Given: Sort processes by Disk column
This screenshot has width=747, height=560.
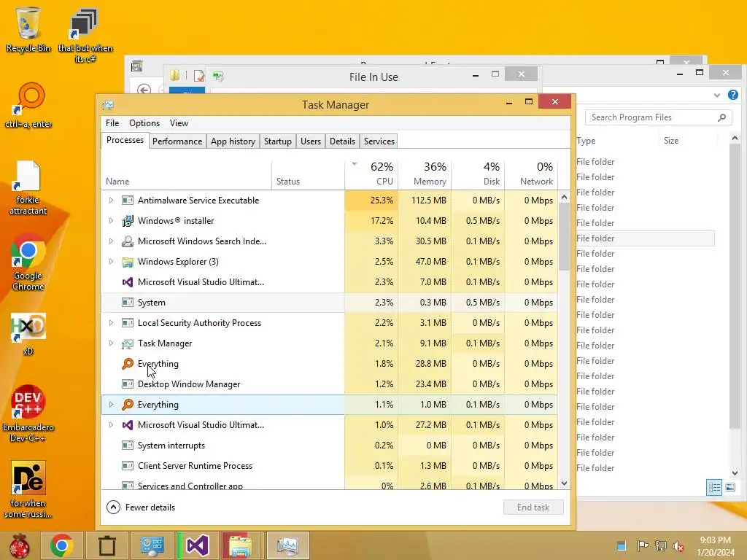Looking at the screenshot, I should (x=479, y=174).
